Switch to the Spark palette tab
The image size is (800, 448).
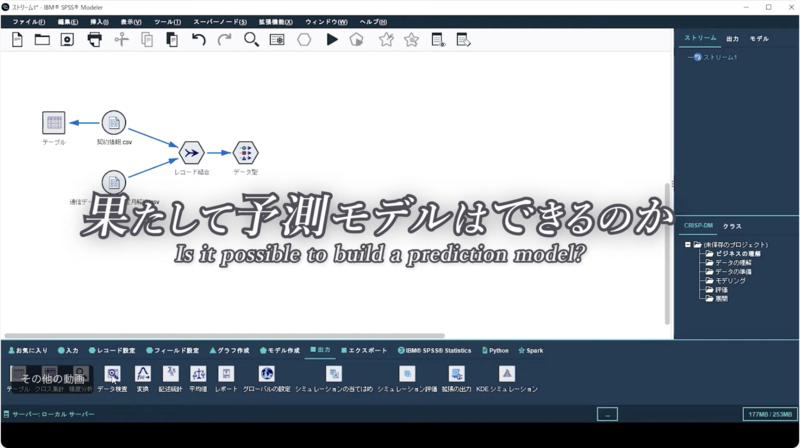pos(531,351)
